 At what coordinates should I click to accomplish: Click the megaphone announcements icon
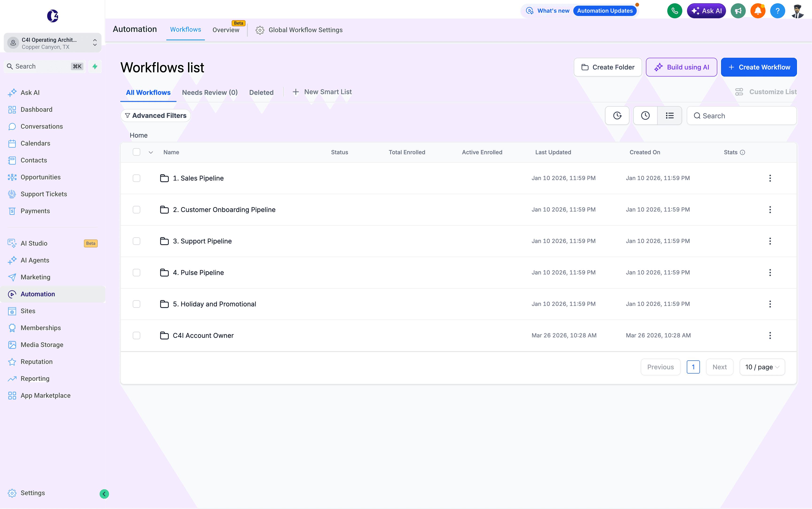click(x=738, y=11)
